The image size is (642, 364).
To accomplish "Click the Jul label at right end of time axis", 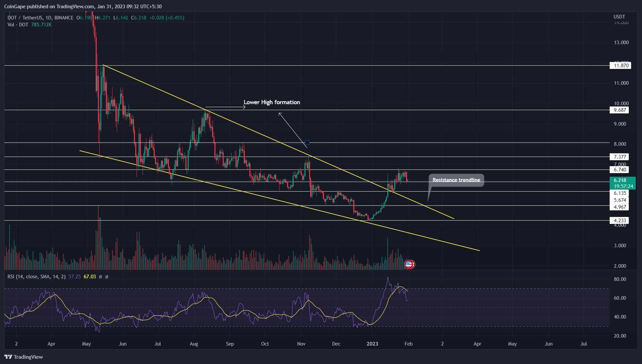I will tap(584, 344).
